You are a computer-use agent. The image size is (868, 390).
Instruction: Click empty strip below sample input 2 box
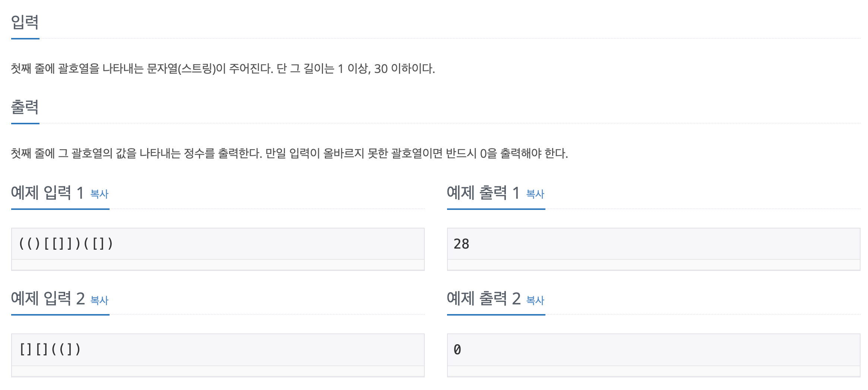point(218,371)
